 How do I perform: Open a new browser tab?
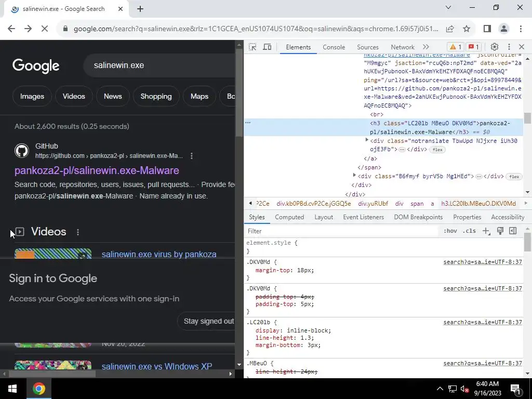click(140, 9)
